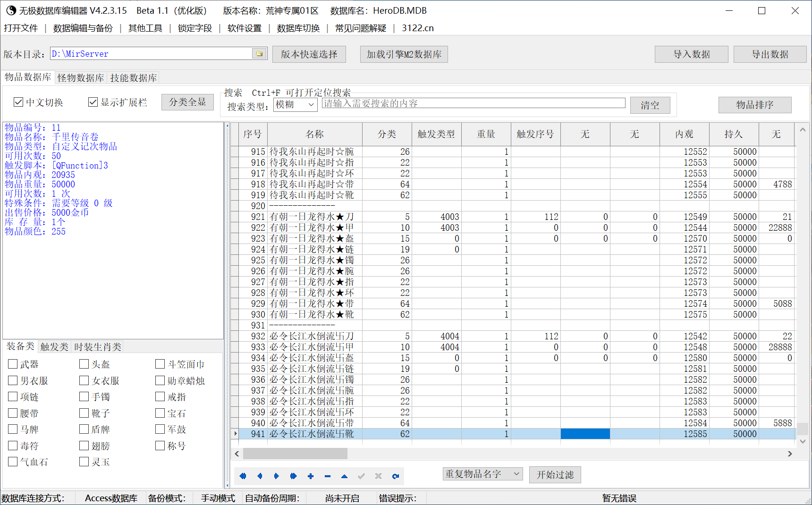The image size is (812, 505).
Task: Open the 数据库切换 menu
Action: pos(298,28)
